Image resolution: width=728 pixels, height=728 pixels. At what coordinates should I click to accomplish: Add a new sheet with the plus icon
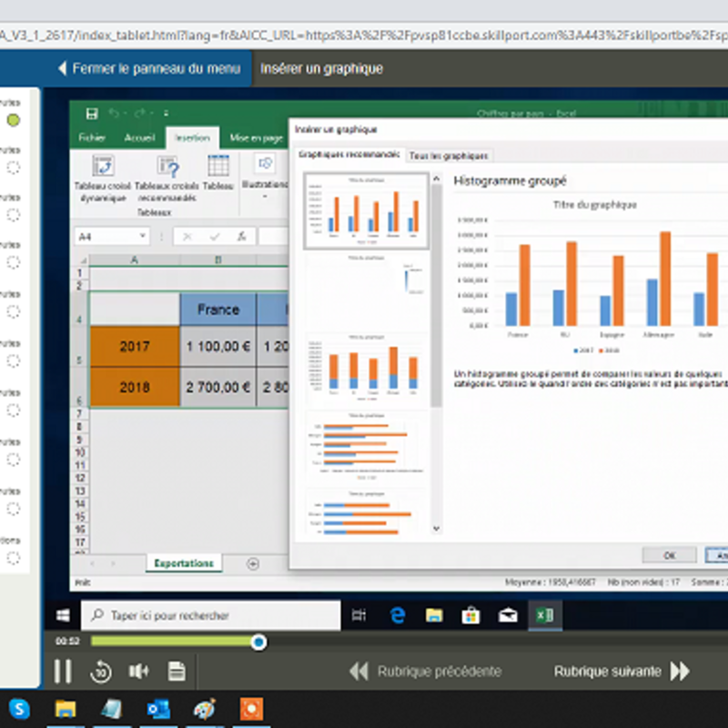tap(253, 563)
